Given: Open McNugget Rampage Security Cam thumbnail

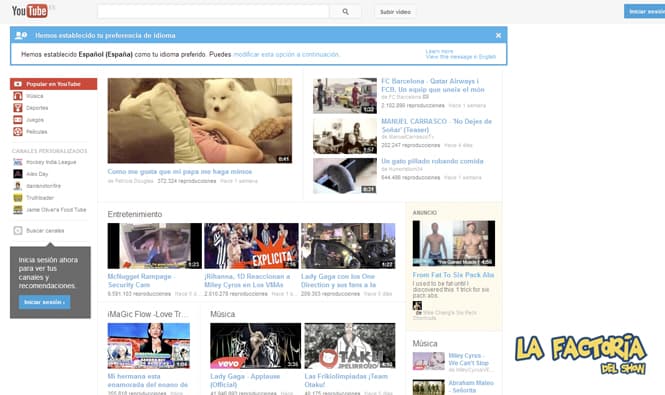Looking at the screenshot, I should [x=155, y=246].
